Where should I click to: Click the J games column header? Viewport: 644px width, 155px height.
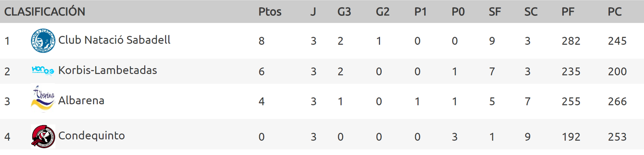click(x=313, y=12)
